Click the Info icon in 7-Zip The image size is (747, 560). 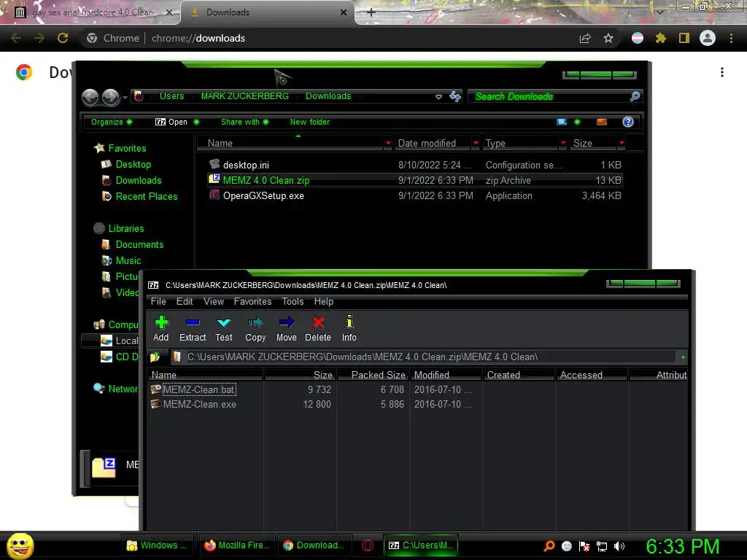click(x=349, y=322)
